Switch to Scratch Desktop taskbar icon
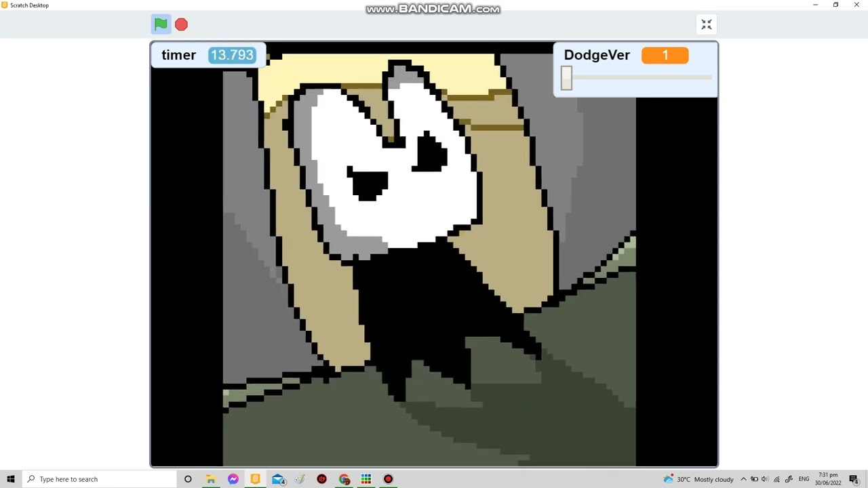 [x=255, y=479]
